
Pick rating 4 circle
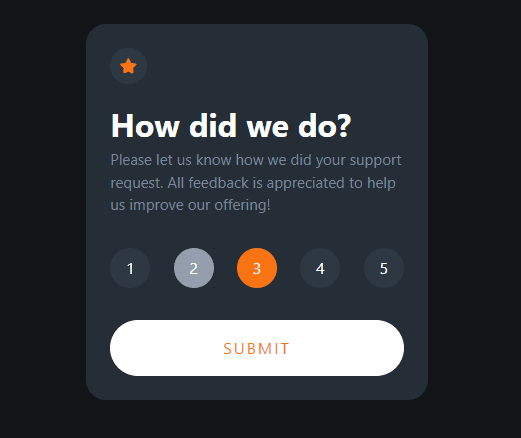tap(320, 268)
